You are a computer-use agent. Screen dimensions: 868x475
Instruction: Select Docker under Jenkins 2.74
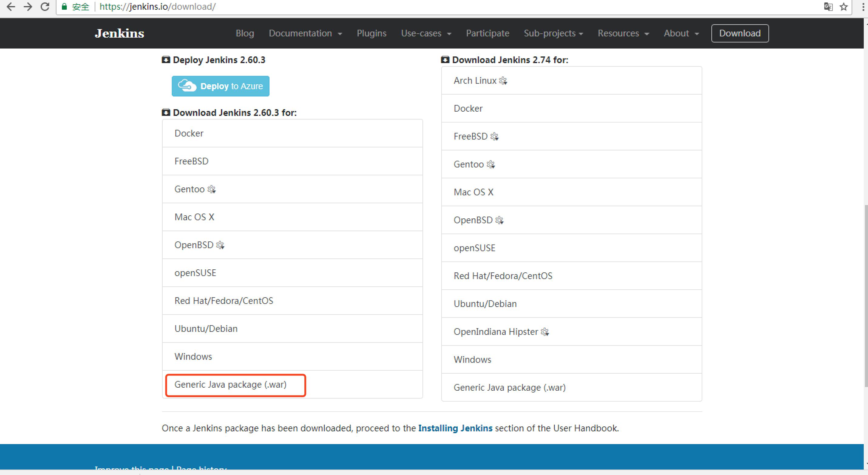coord(571,109)
